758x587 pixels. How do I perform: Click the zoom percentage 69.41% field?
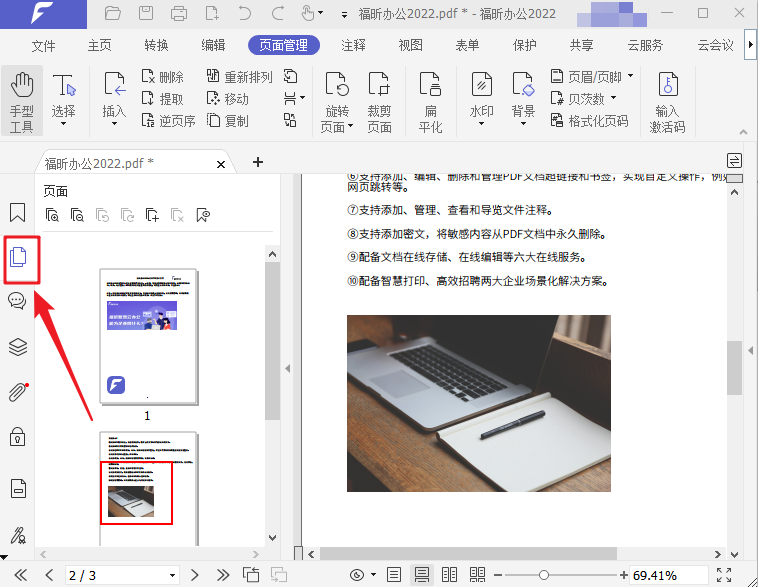coord(669,575)
